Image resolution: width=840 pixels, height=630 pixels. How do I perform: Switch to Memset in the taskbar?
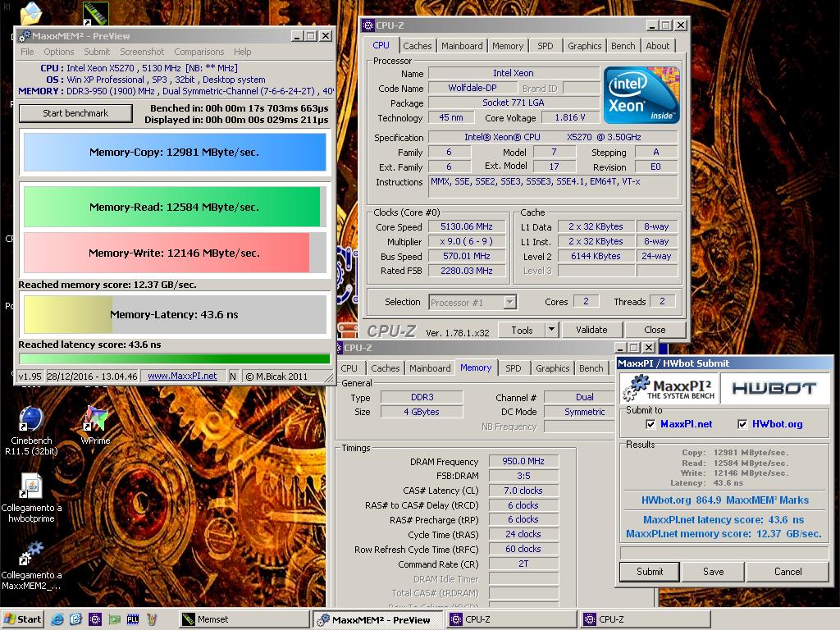(244, 619)
